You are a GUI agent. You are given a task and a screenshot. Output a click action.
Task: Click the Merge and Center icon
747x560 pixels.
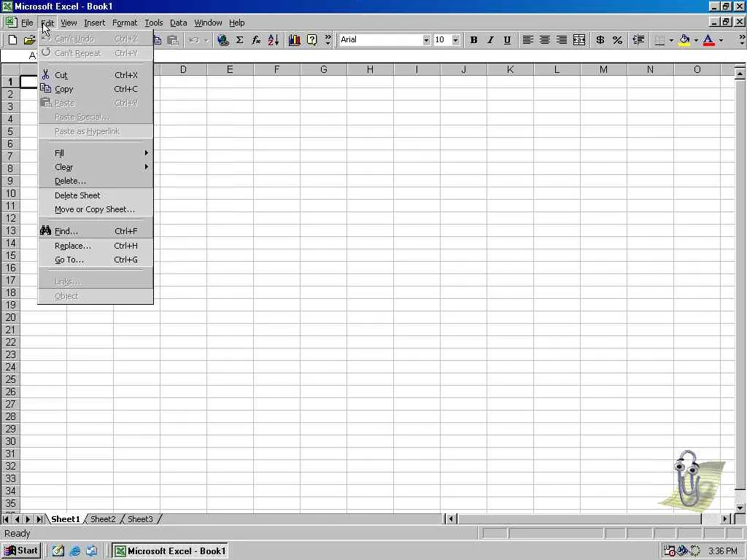point(579,40)
